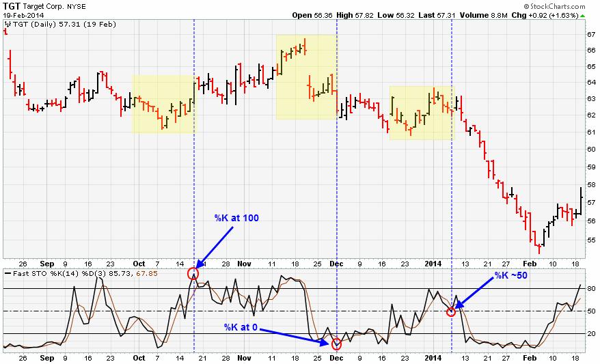Screen dimensions: 600x364
Task: Click the 50 midline level label
Action: [591, 311]
